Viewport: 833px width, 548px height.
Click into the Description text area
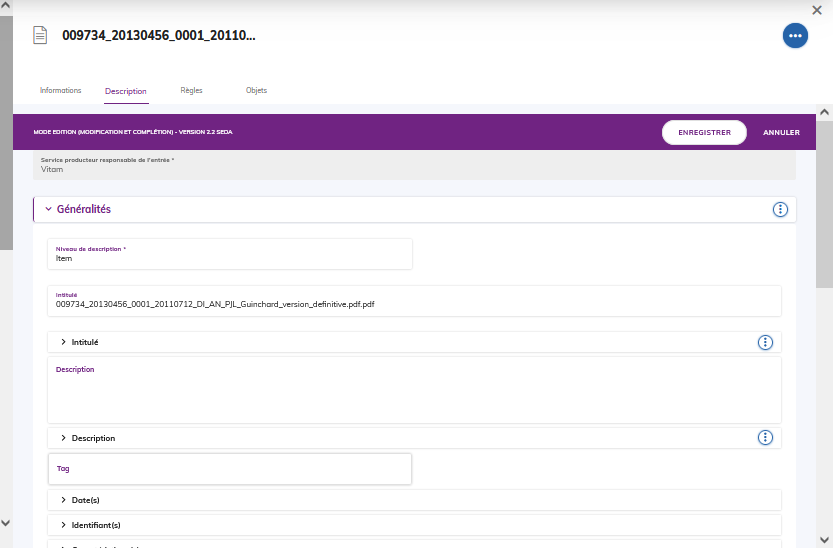414,395
